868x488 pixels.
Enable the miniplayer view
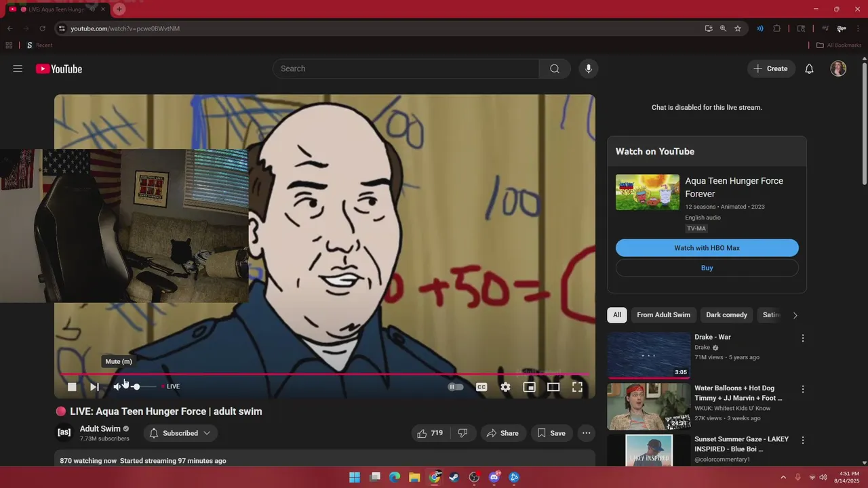(529, 387)
